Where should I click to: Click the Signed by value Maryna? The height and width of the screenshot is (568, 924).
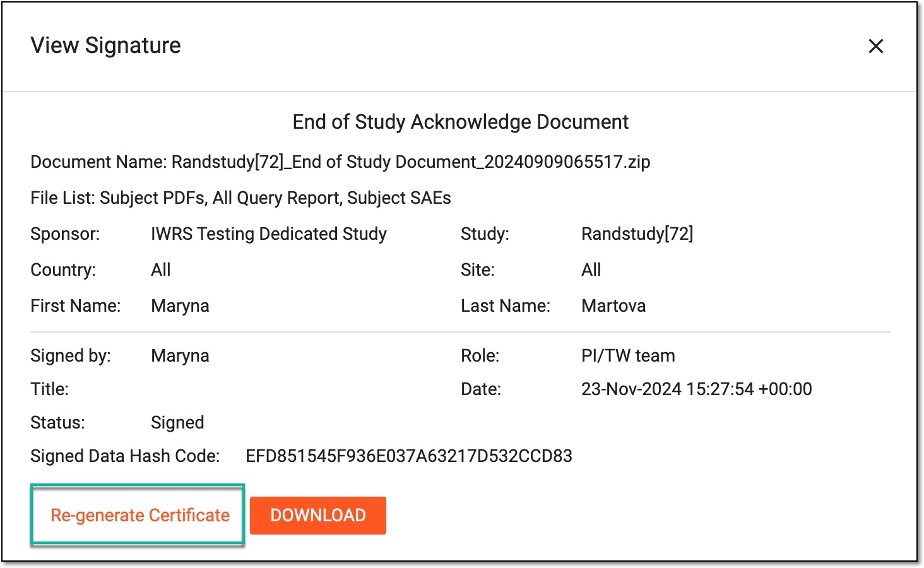(x=180, y=356)
